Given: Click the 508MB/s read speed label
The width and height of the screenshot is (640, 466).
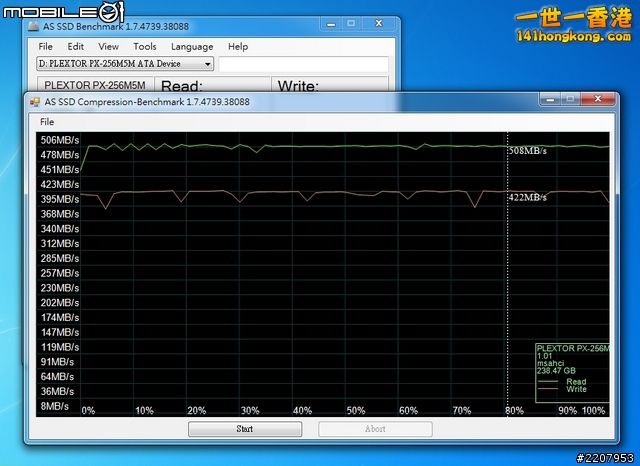Looking at the screenshot, I should (x=528, y=151).
